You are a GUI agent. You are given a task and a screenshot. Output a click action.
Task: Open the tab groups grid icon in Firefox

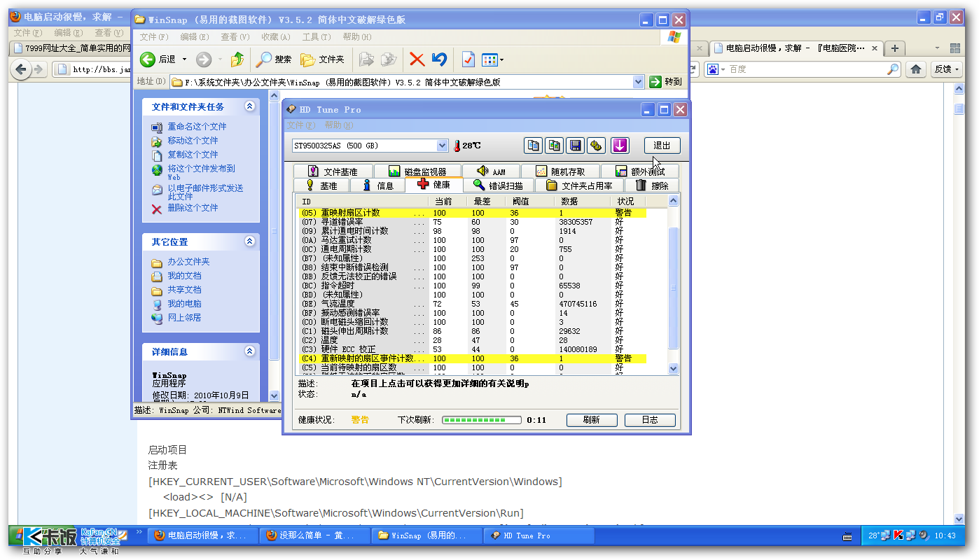point(957,48)
